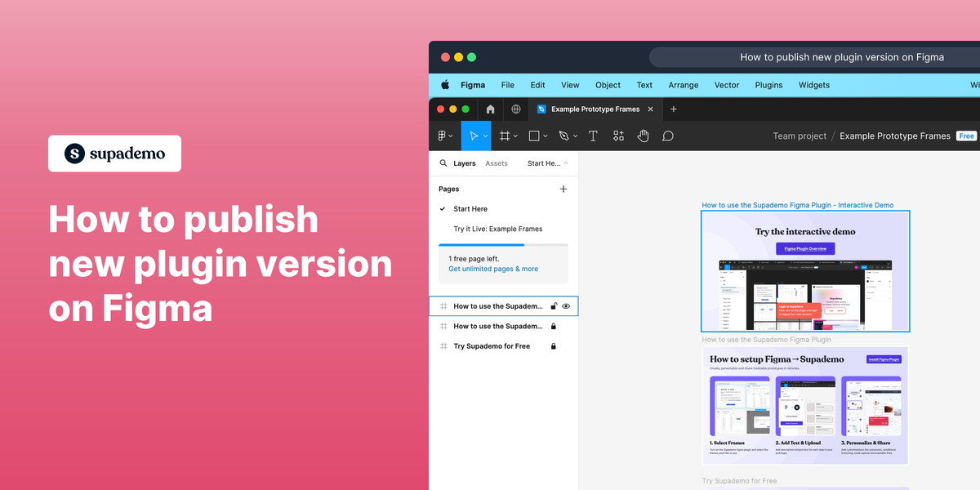Open the View menu
The image size is (980, 490).
570,85
